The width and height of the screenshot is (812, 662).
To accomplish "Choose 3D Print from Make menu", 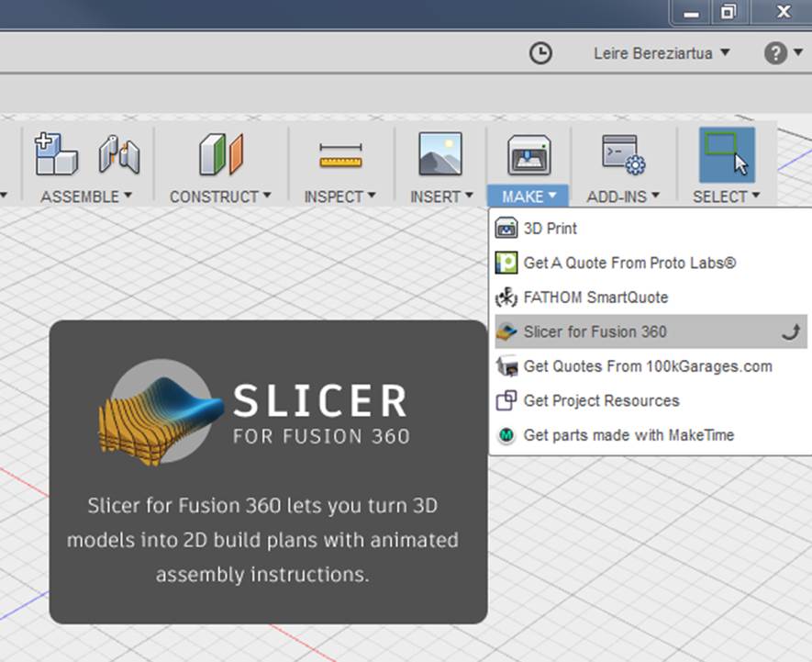I will [x=651, y=228].
